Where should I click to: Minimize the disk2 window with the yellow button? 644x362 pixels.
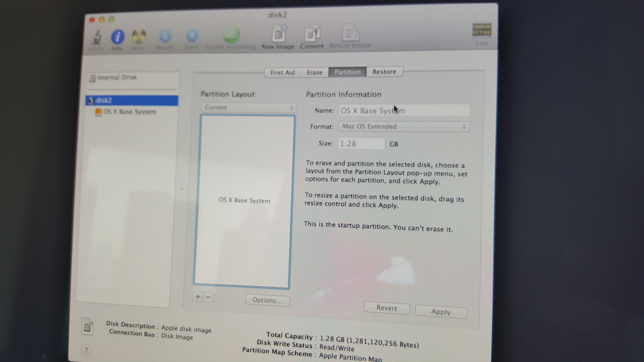(x=102, y=19)
